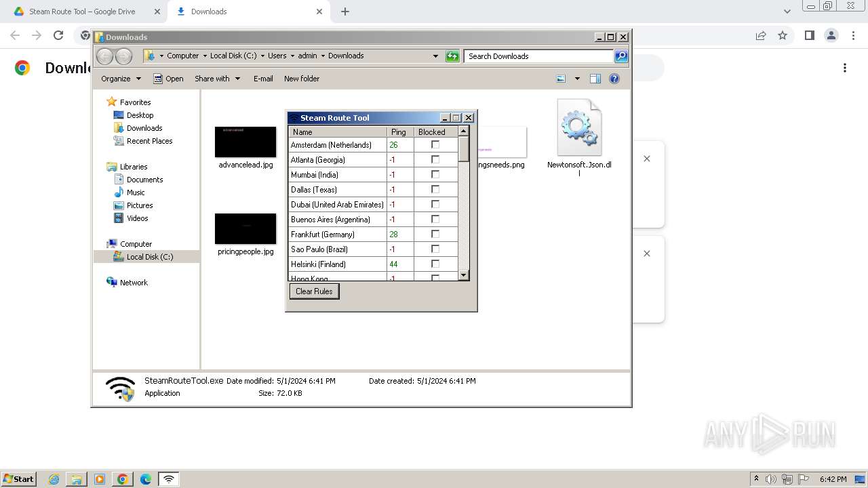Click Explorer forward navigation button

123,56
